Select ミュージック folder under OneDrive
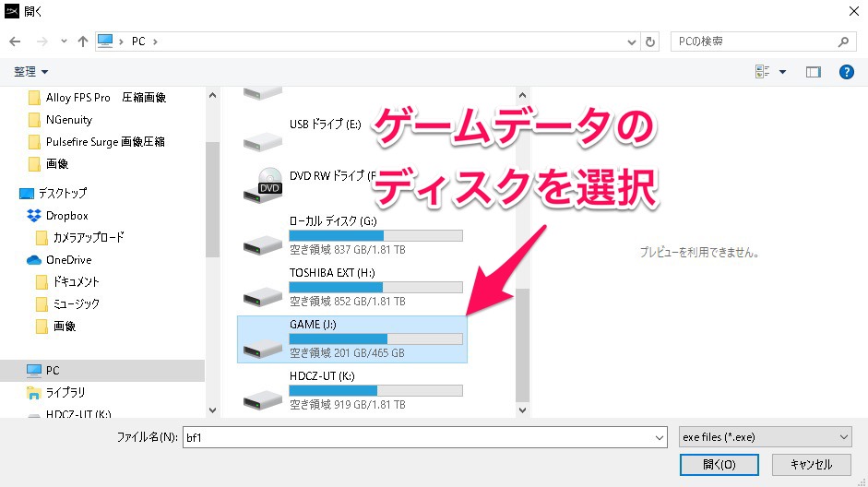This screenshot has width=868, height=487. pos(67,303)
